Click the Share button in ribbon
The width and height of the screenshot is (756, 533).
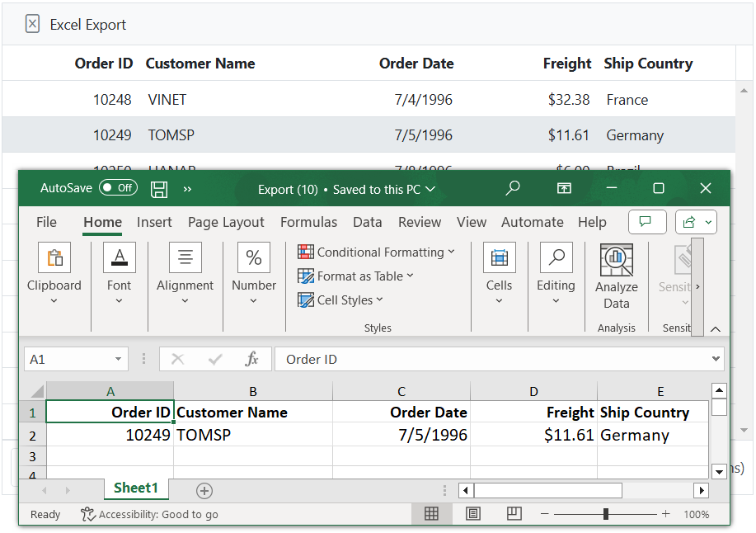click(x=696, y=222)
